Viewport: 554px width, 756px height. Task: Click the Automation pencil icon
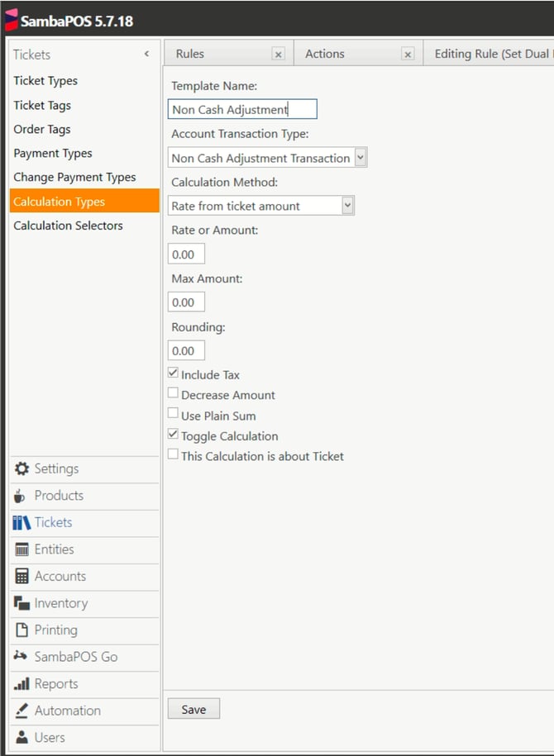click(21, 711)
